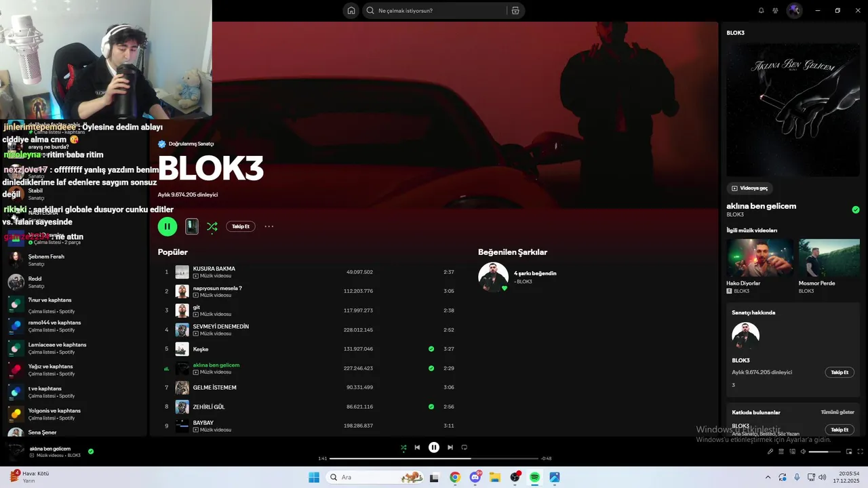Follow BLOK3 in Katkıda bulunanlar section
The height and width of the screenshot is (488, 868).
point(840,430)
